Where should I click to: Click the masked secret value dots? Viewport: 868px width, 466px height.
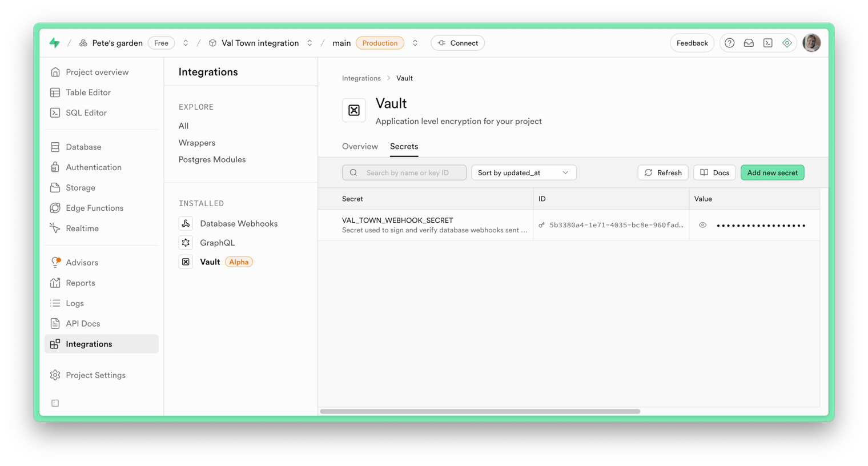[x=761, y=226]
